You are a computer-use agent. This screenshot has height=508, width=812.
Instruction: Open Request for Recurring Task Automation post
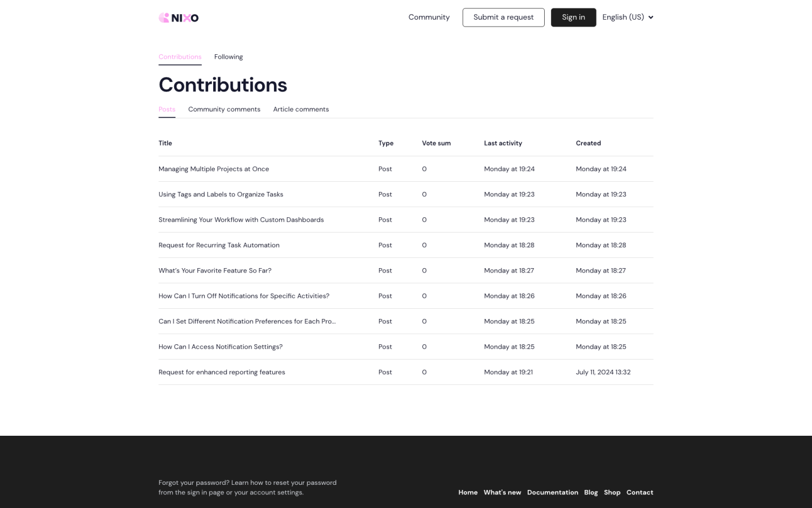[x=219, y=245]
